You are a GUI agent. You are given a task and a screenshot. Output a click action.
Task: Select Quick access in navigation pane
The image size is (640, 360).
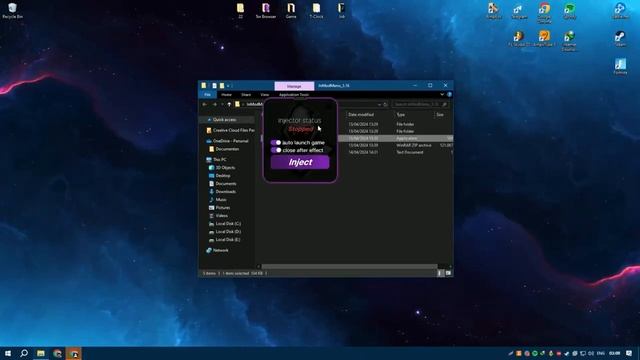pos(224,120)
